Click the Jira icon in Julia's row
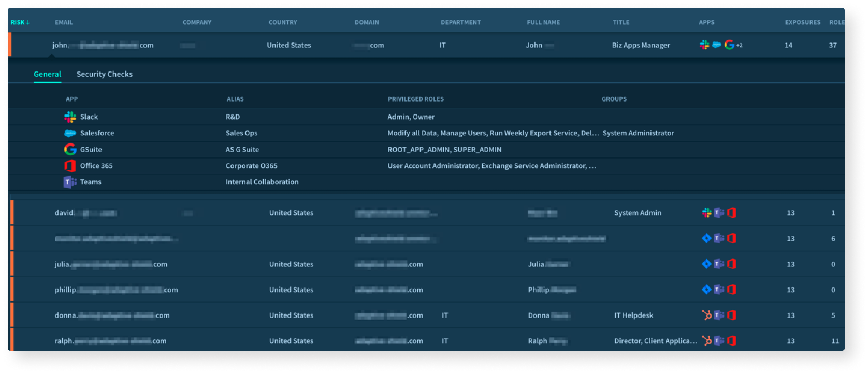The width and height of the screenshot is (868, 374). coord(706,264)
